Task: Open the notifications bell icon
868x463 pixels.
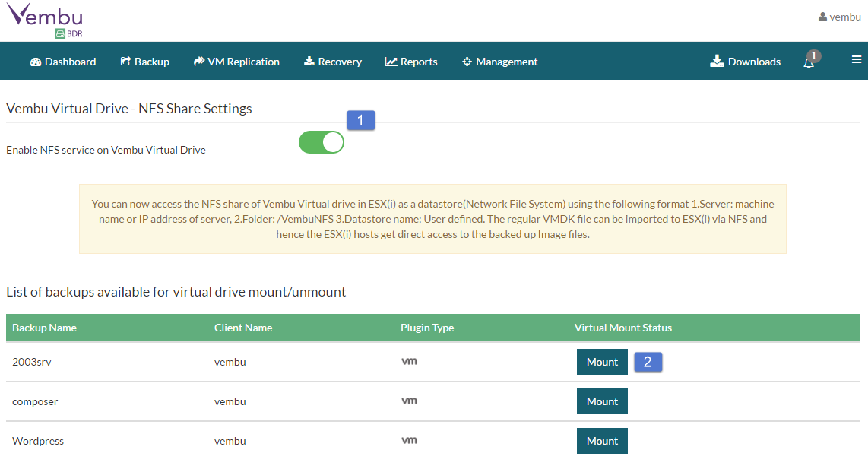Action: tap(809, 62)
